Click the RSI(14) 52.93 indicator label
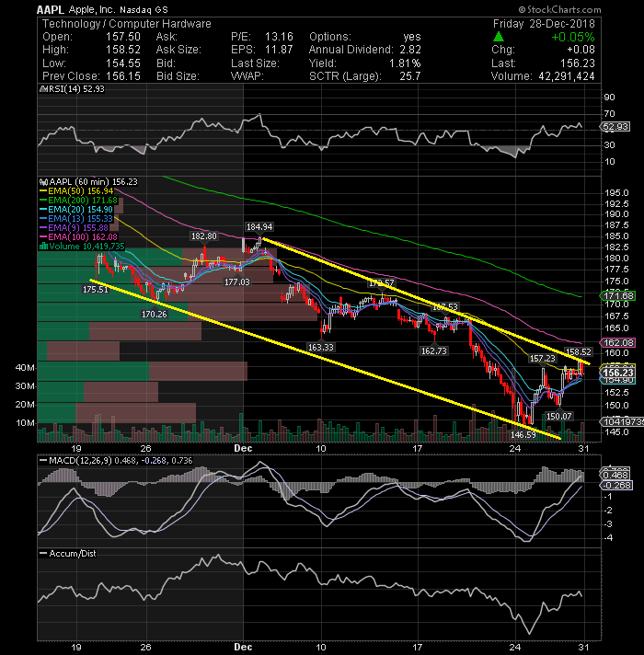This screenshot has width=644, height=655. pyautogui.click(x=76, y=89)
